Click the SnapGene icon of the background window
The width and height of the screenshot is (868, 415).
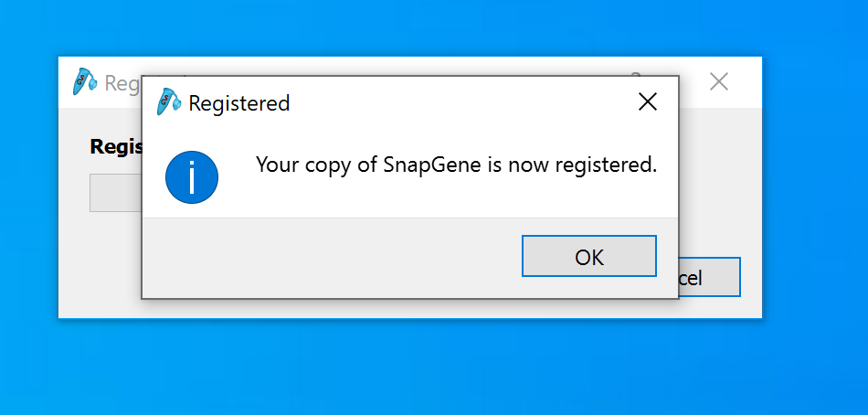pos(85,82)
